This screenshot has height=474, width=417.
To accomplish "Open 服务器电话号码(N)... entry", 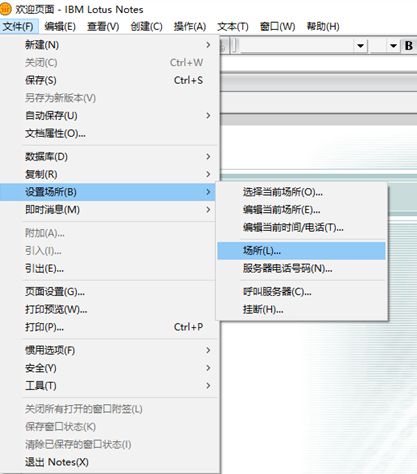I will tap(301, 268).
